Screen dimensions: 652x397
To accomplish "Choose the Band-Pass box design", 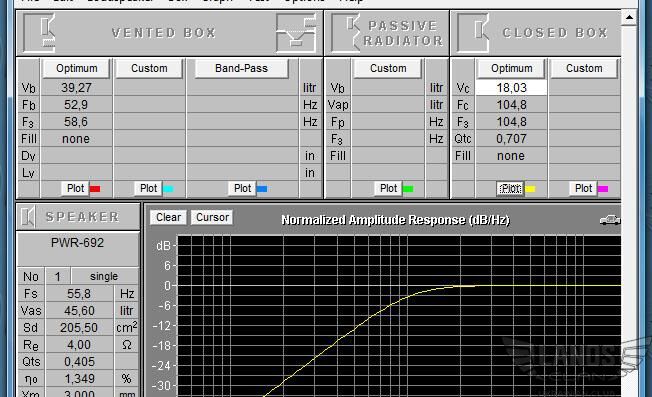I will point(242,68).
